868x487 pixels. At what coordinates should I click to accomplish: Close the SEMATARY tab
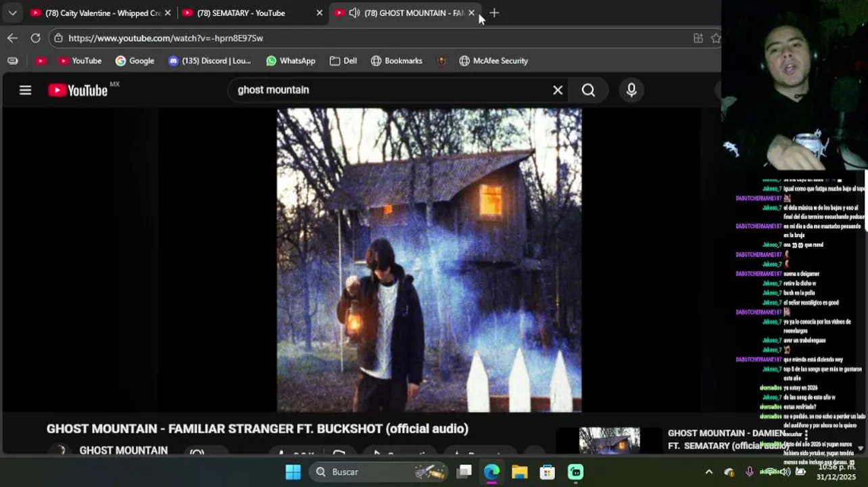(320, 13)
